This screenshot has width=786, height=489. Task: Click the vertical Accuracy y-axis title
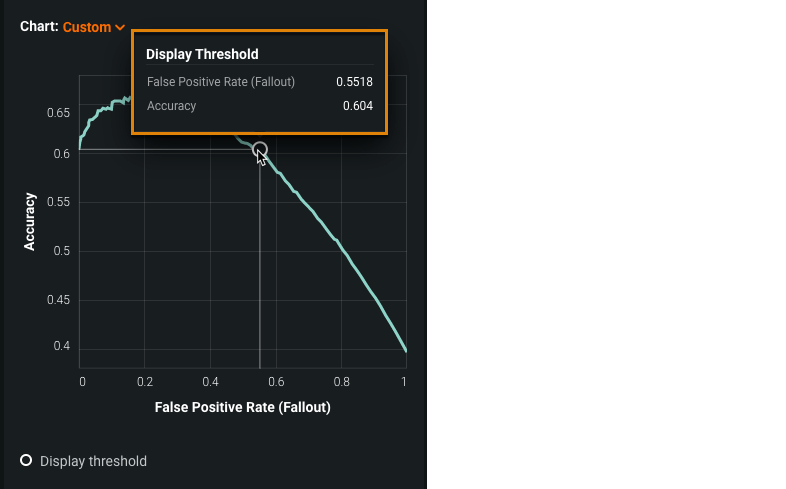coord(30,221)
